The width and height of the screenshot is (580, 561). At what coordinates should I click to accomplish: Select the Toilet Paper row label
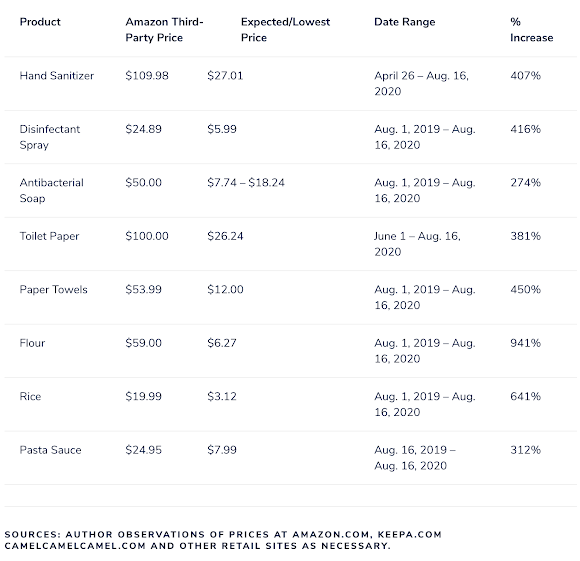pos(49,236)
